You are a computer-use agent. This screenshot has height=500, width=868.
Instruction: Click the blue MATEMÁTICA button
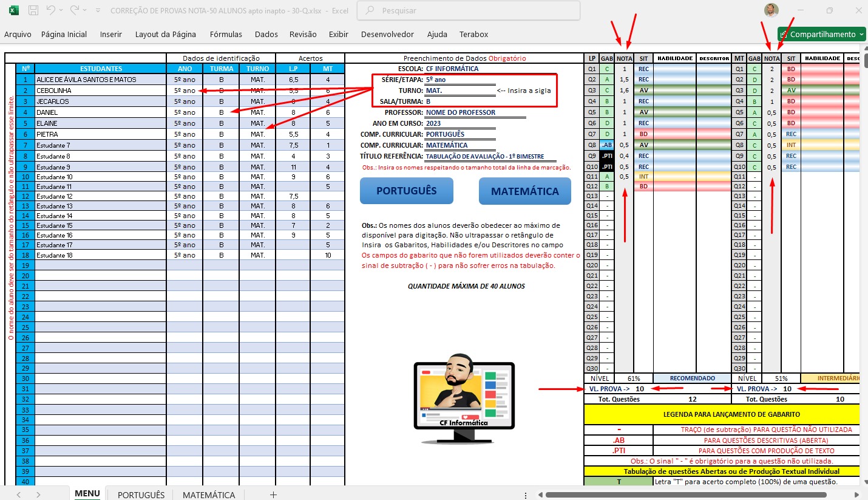525,191
